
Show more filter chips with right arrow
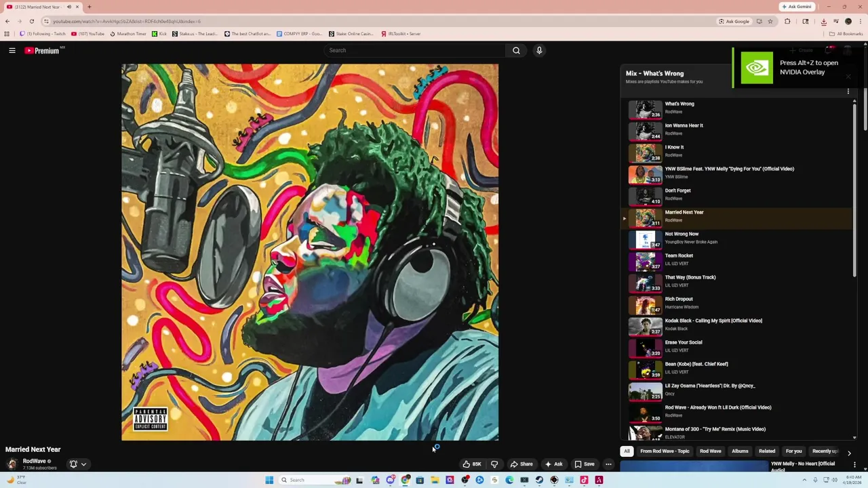[x=849, y=453]
